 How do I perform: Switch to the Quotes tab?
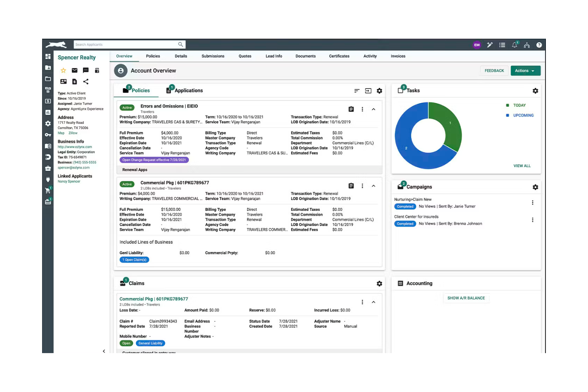(x=245, y=56)
